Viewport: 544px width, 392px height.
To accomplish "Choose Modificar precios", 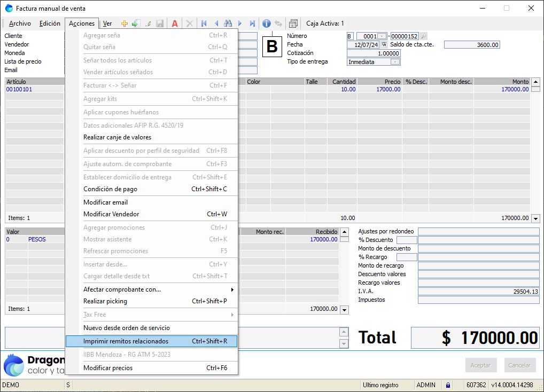I will 152,368.
